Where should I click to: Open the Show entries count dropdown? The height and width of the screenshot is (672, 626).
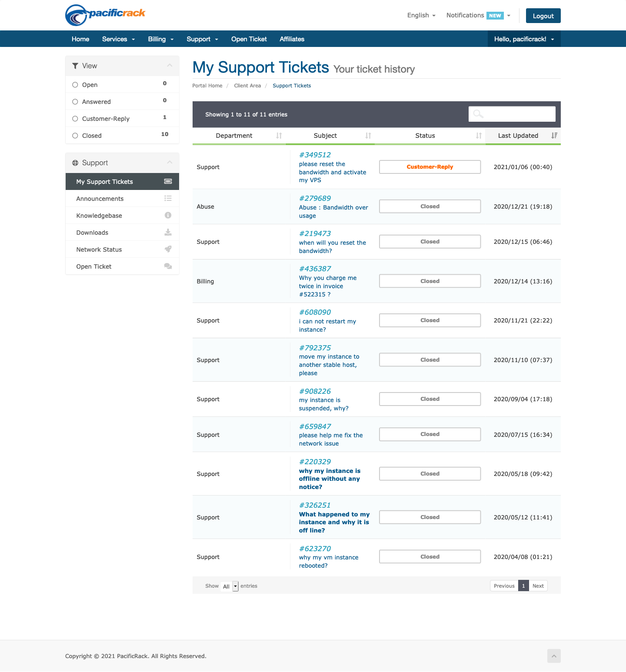pos(230,586)
